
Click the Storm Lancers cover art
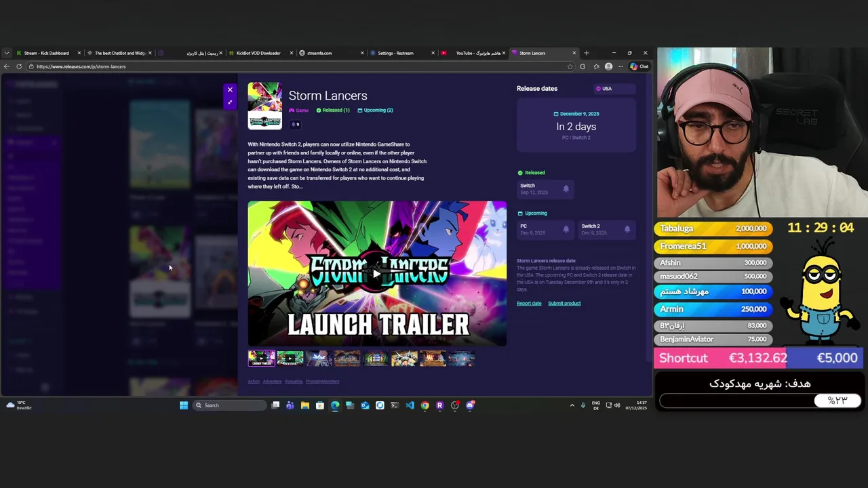point(264,106)
